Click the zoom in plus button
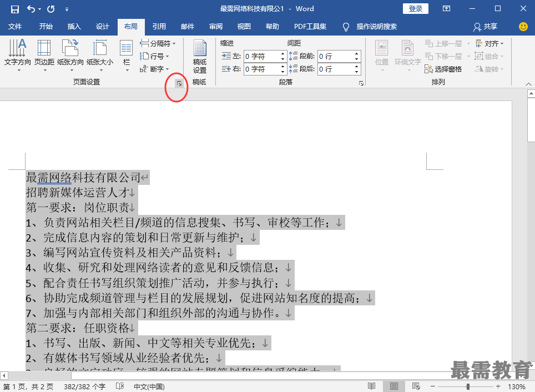The image size is (535, 392). coord(498,386)
